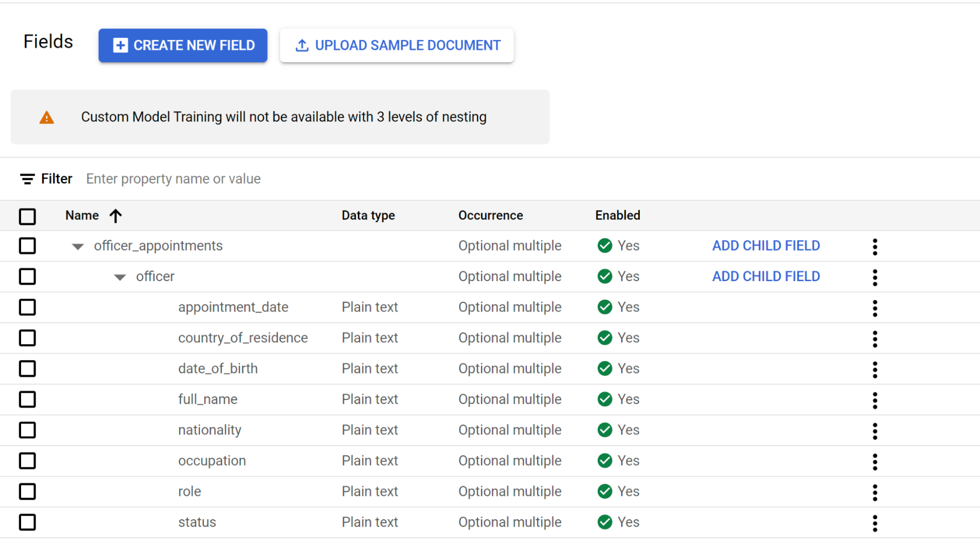This screenshot has width=980, height=555.
Task: Click the Filter input field
Action: [x=172, y=179]
